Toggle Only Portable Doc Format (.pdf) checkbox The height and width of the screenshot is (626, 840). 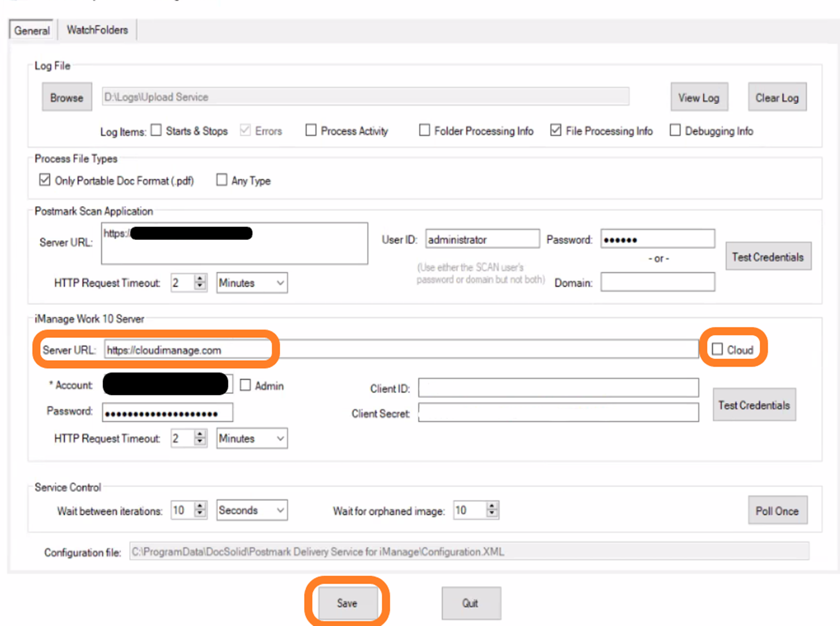[45, 180]
